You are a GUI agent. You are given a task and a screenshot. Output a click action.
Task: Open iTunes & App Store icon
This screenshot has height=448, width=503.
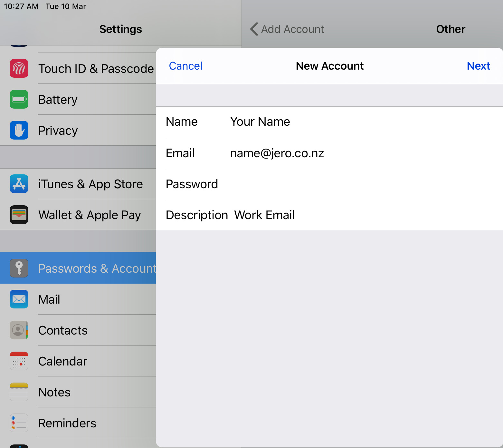(19, 184)
